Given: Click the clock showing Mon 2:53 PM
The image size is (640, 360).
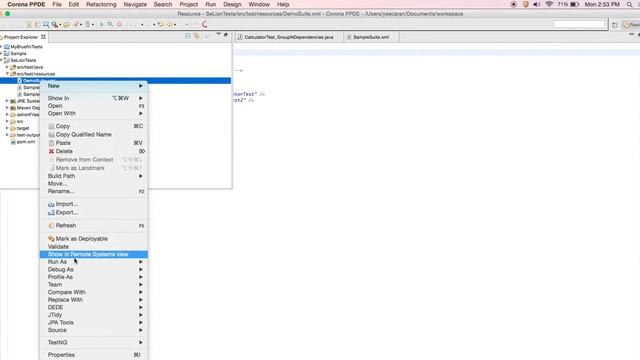Looking at the screenshot, I should click(x=602, y=4).
